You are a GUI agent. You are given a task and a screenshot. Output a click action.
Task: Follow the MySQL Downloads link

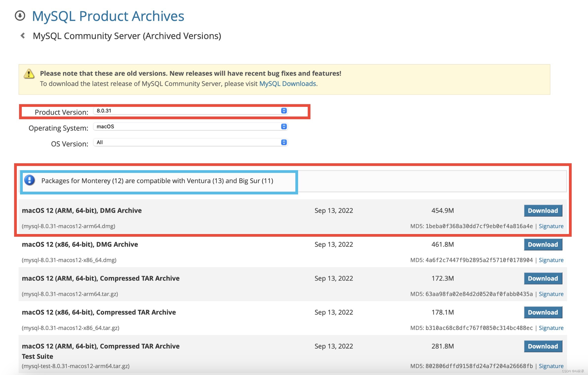coord(287,84)
